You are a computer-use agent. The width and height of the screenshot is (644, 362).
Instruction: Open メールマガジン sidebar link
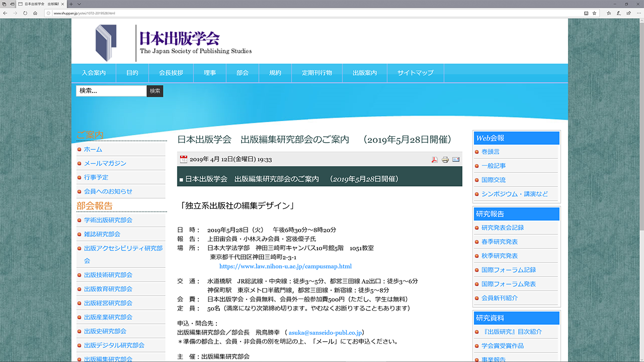coord(105,163)
